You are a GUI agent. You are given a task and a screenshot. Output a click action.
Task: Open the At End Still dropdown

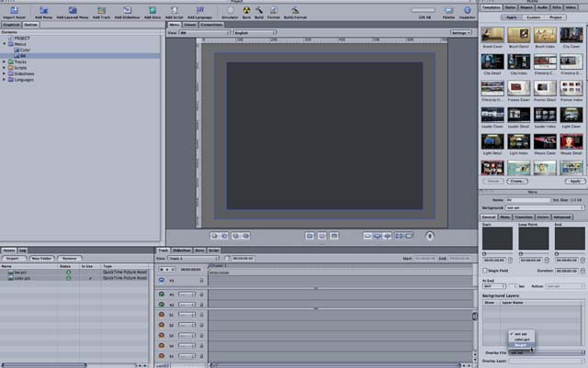click(x=494, y=286)
